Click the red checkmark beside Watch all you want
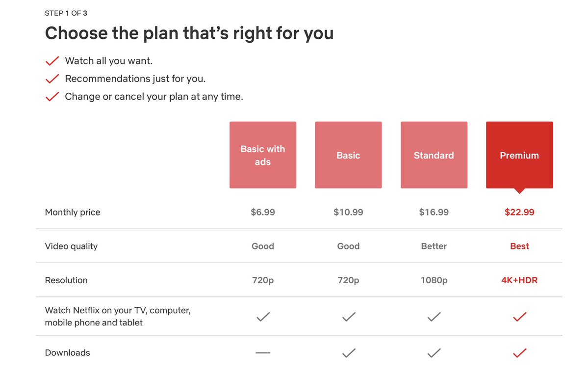 pos(52,61)
